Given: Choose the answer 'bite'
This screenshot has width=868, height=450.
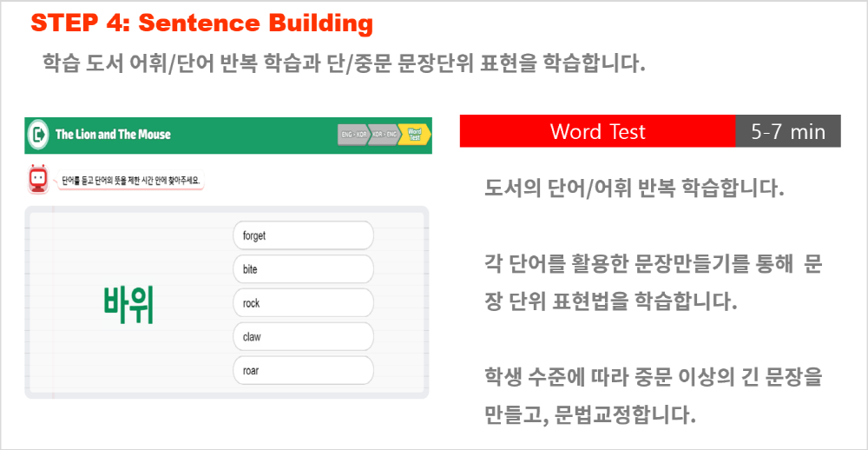Looking at the screenshot, I should (303, 269).
